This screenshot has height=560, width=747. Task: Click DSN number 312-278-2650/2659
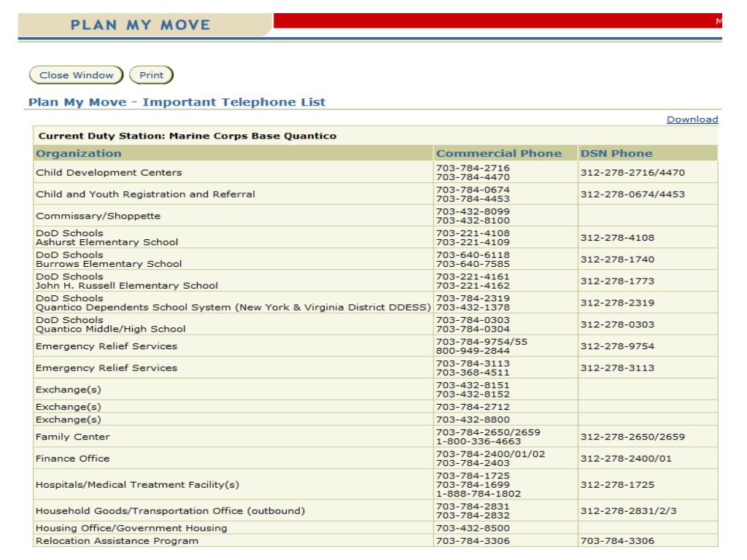[x=632, y=437]
